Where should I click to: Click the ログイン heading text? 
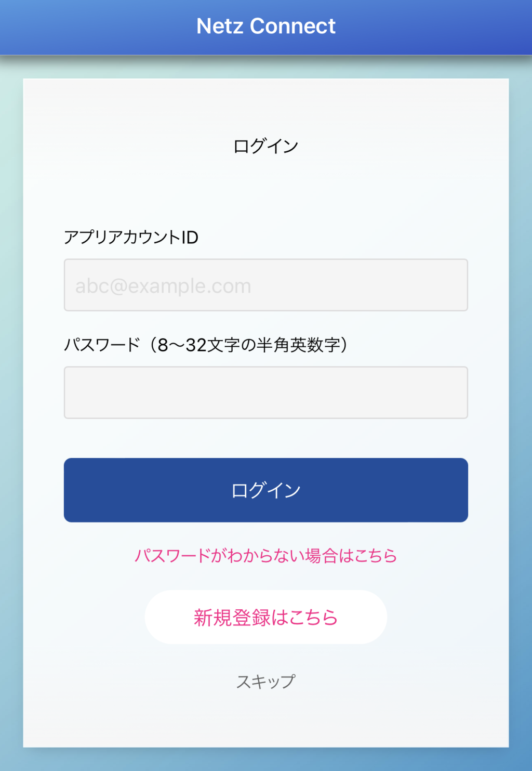point(265,146)
